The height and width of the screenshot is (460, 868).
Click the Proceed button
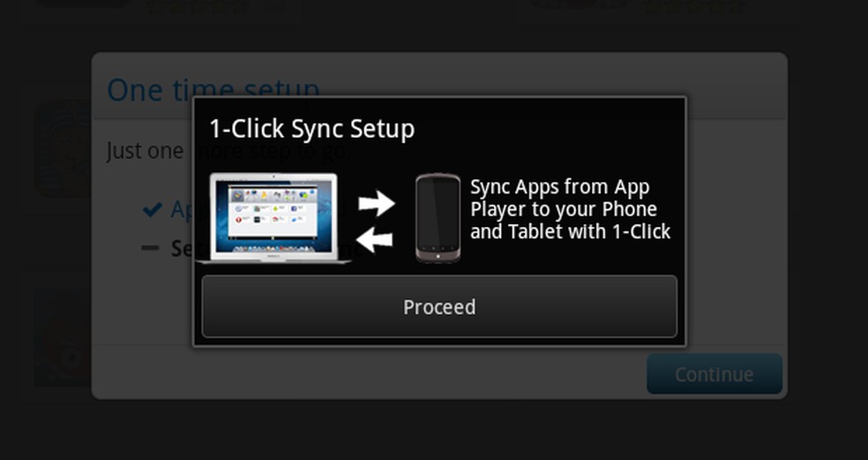[439, 306]
